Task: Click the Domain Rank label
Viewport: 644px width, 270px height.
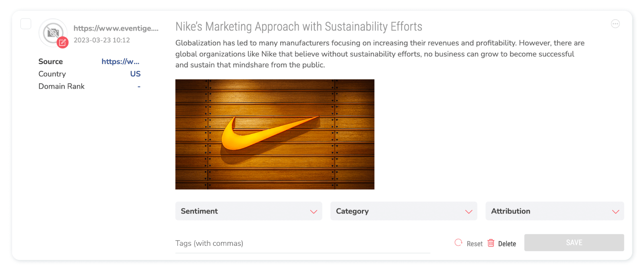Action: coord(62,86)
